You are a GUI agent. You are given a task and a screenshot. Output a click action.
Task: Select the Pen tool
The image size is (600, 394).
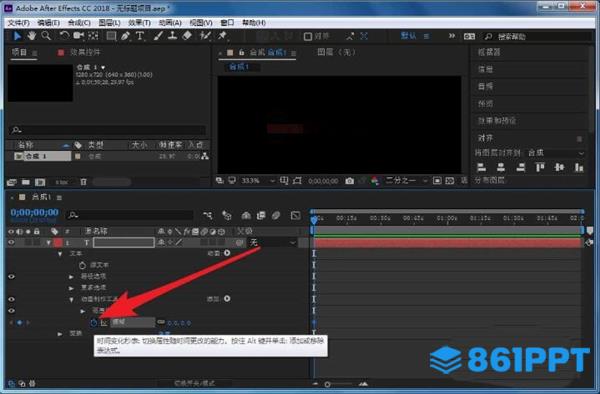(x=125, y=36)
